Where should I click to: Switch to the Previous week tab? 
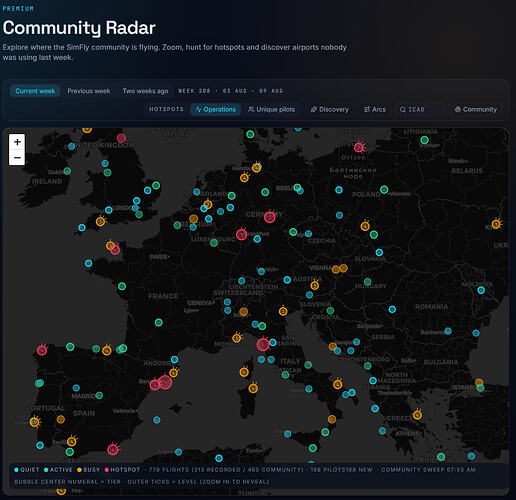[x=89, y=91]
